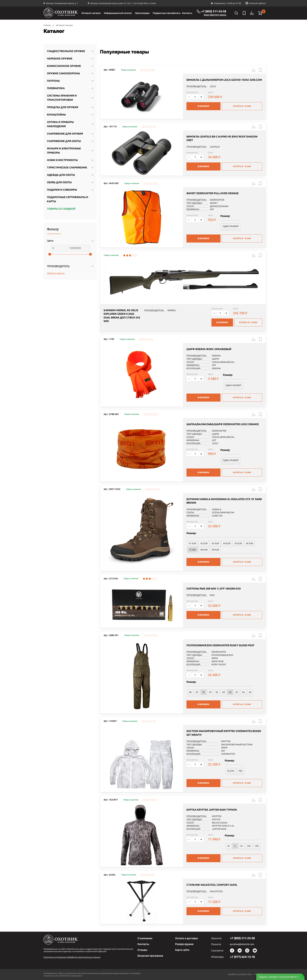This screenshot has height=980, width=307.
Task: Add Leupold binoculars to comparison
Action: (253, 127)
